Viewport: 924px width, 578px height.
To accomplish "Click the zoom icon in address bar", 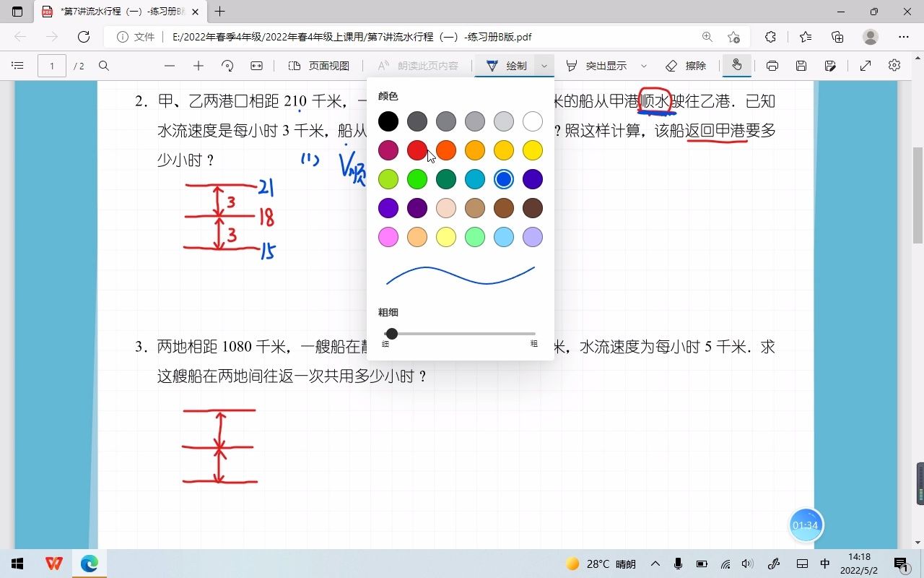I will (707, 37).
